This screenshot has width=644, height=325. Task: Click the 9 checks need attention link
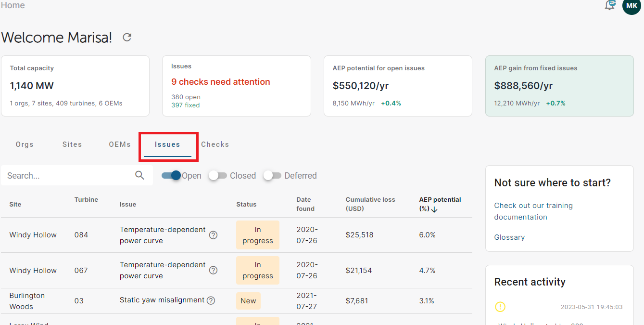point(221,82)
